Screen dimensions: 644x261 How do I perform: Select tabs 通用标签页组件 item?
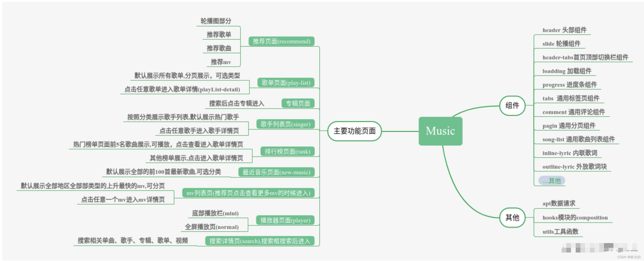pos(571,98)
